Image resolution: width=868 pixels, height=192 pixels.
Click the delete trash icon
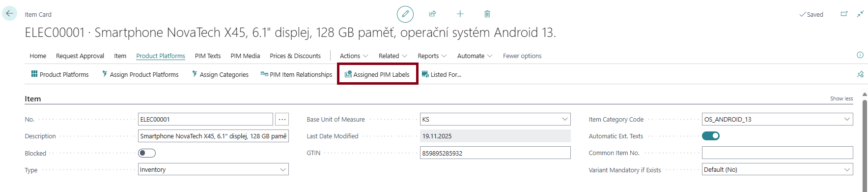487,14
